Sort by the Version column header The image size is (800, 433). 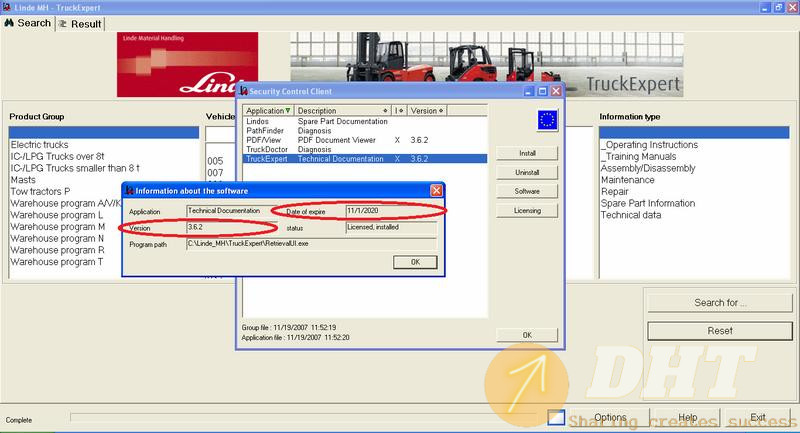click(427, 111)
